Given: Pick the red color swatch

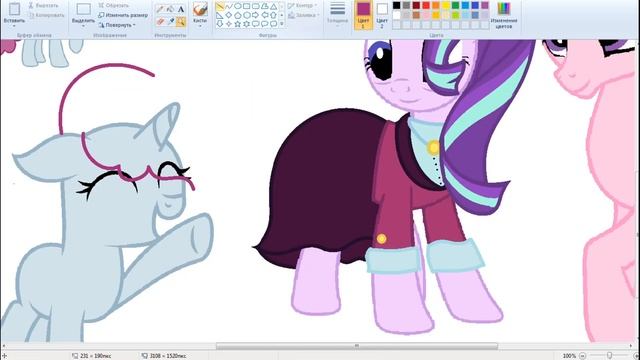Looking at the screenshot, I should [x=426, y=5].
